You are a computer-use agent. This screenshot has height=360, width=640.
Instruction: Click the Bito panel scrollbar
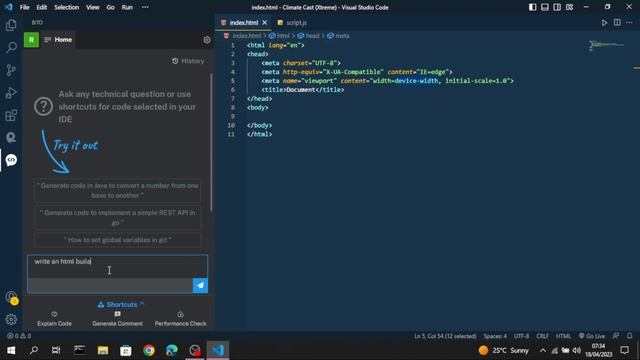click(211, 142)
